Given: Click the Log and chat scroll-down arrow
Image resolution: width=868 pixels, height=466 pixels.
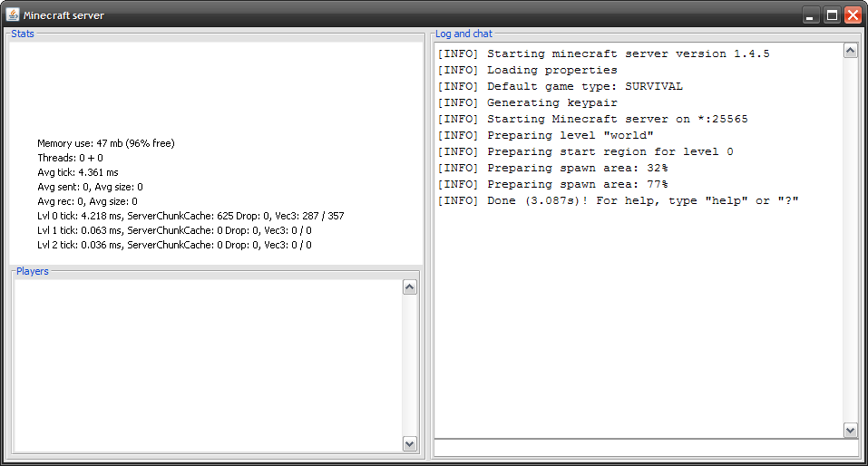Looking at the screenshot, I should (850, 430).
